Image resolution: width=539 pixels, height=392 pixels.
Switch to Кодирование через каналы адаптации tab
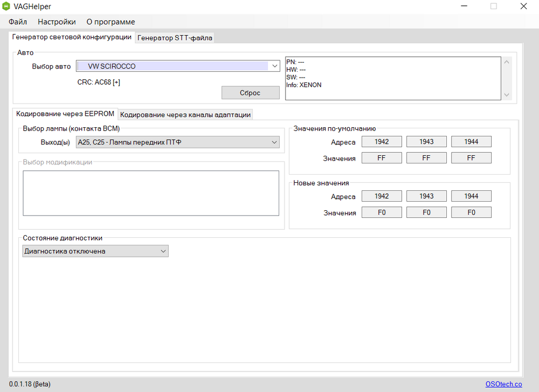(x=185, y=114)
